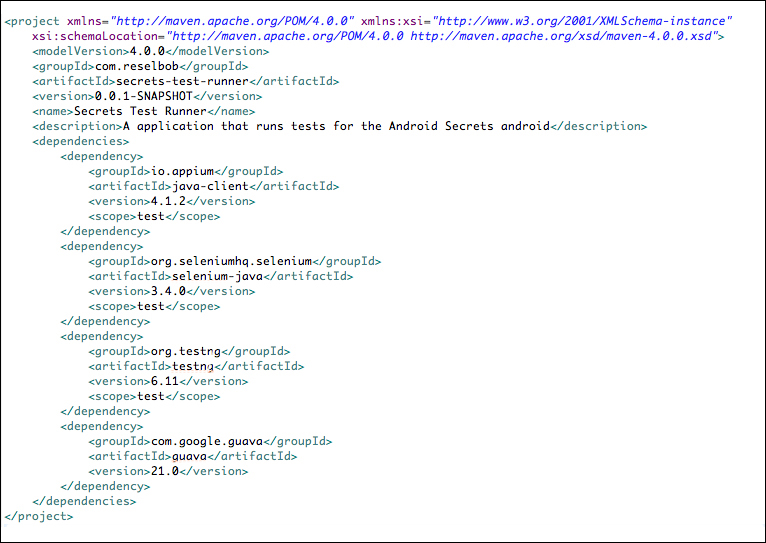Click the scope test under version 6.11
Screen dimensions: 766x543
(150, 396)
